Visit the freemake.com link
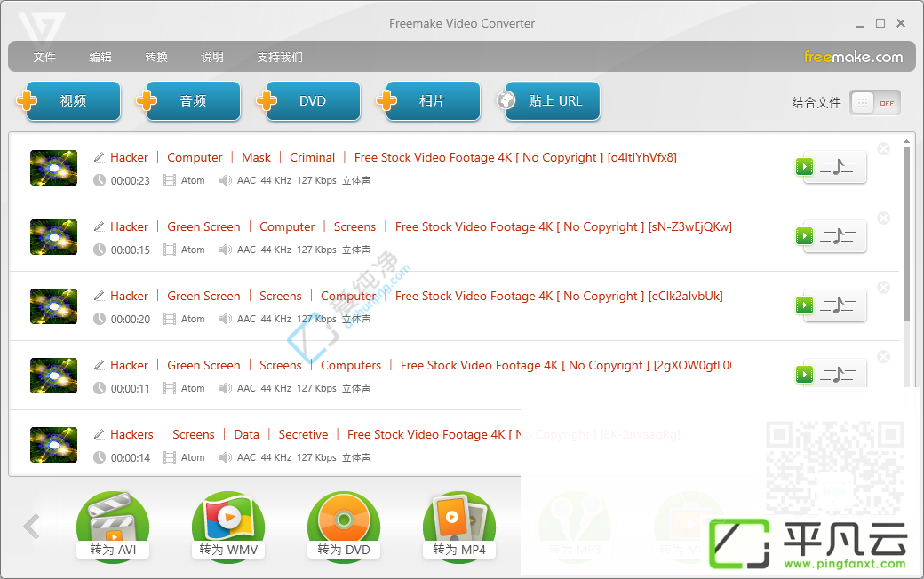Image resolution: width=924 pixels, height=579 pixels. 853,57
